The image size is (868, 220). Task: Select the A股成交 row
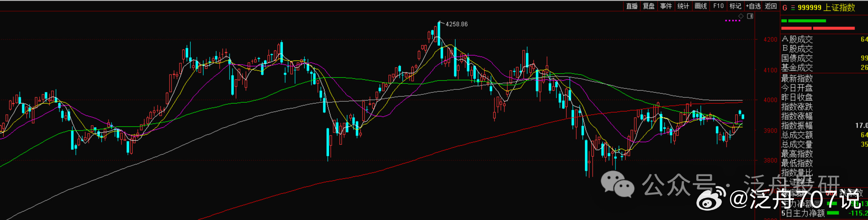tap(824, 39)
